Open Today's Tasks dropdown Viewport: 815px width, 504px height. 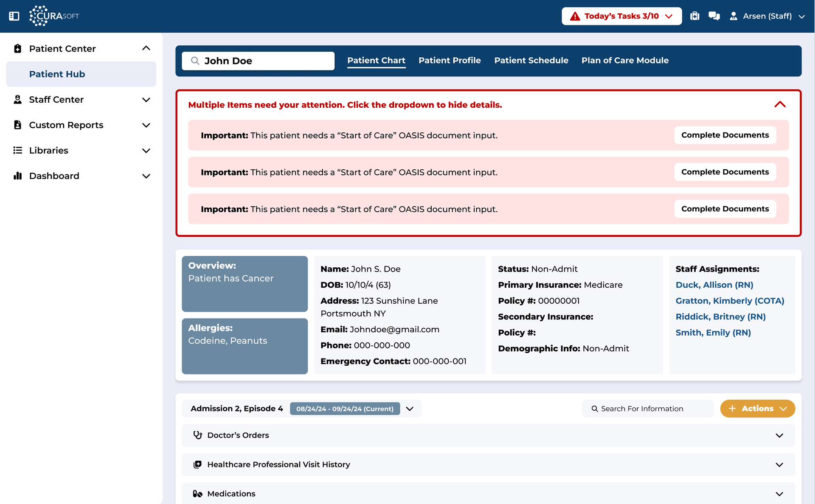click(621, 16)
